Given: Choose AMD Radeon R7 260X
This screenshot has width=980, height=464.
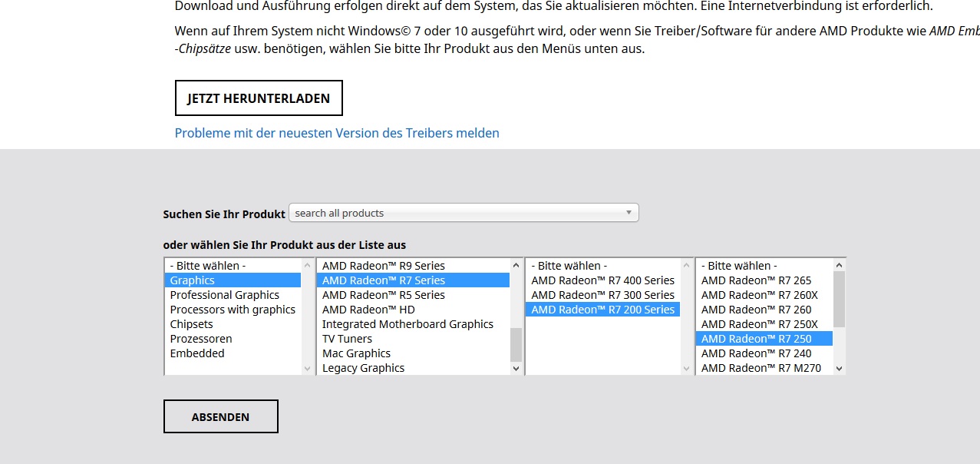Looking at the screenshot, I should click(x=764, y=295).
